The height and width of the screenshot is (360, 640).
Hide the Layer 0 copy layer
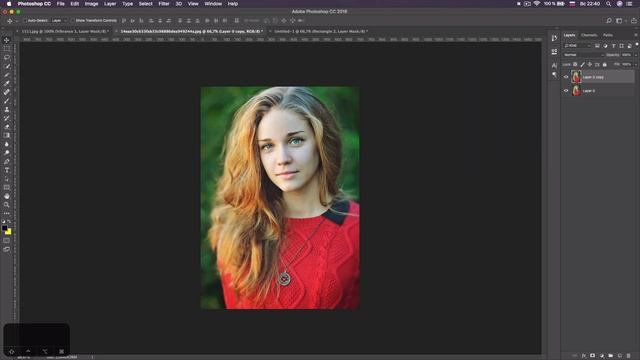coord(566,77)
